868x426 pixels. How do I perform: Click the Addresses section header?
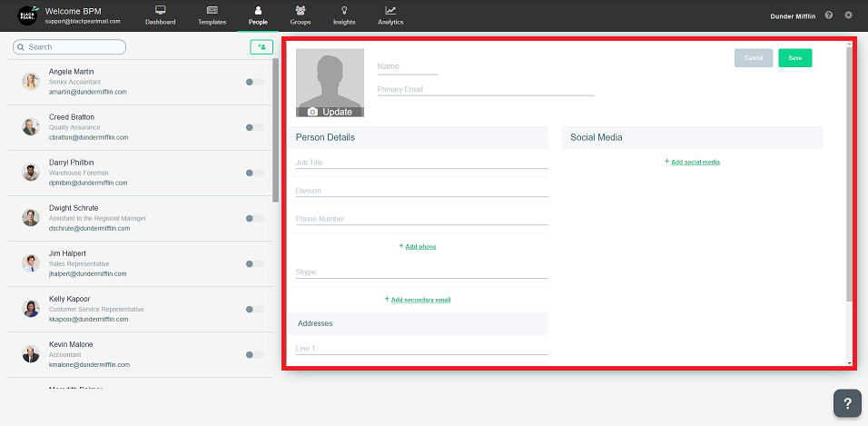pos(418,323)
